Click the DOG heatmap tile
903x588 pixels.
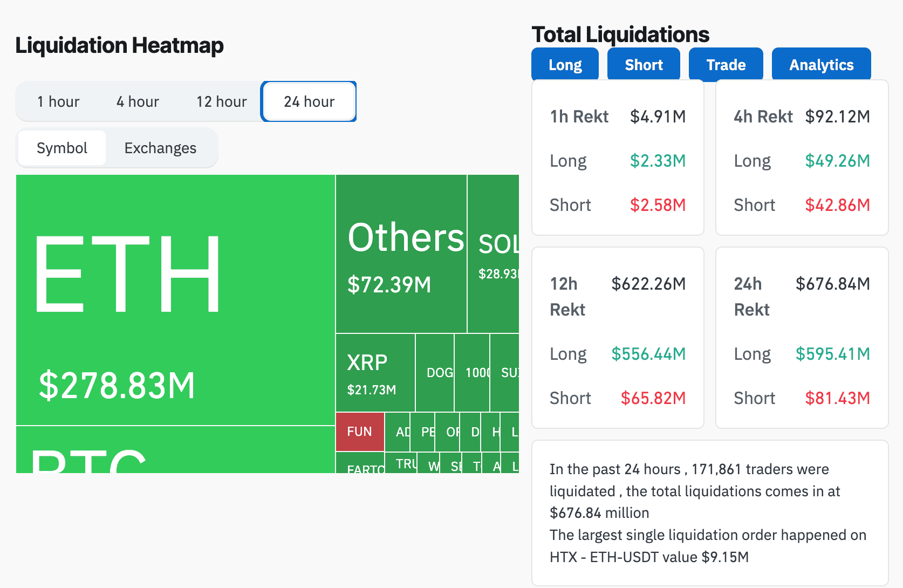[435, 373]
